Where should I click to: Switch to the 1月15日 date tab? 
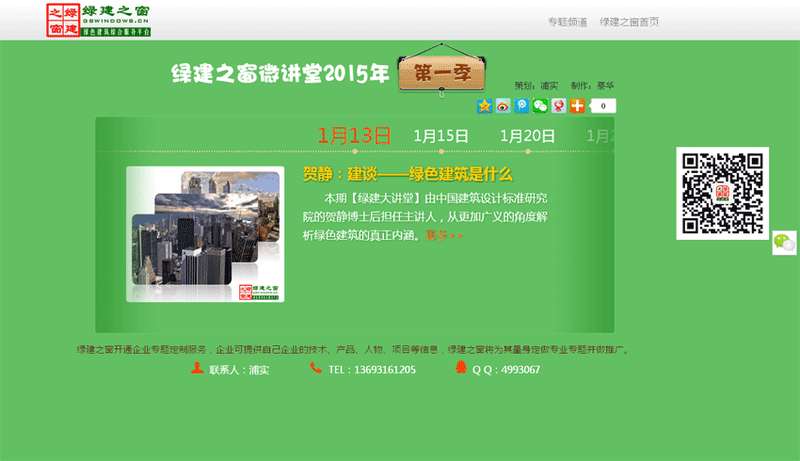coord(441,135)
